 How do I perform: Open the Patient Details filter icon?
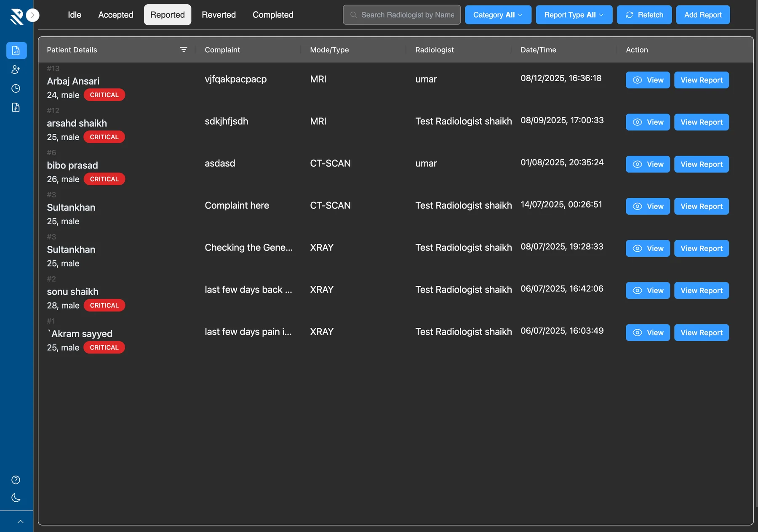pos(184,50)
